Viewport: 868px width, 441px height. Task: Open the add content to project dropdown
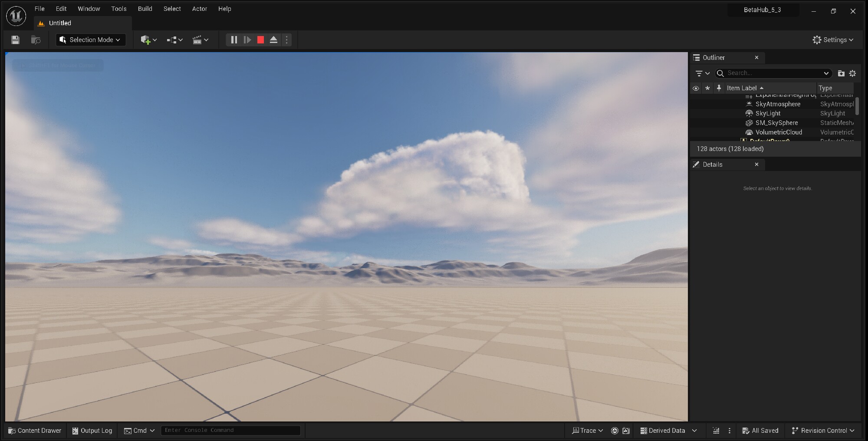pyautogui.click(x=148, y=40)
